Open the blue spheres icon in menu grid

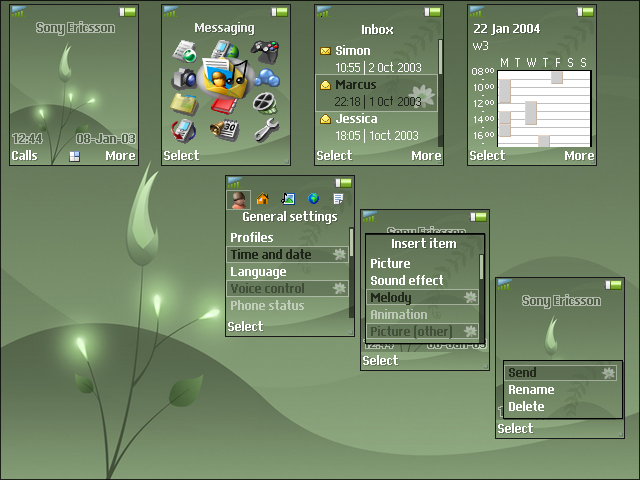coord(267,78)
